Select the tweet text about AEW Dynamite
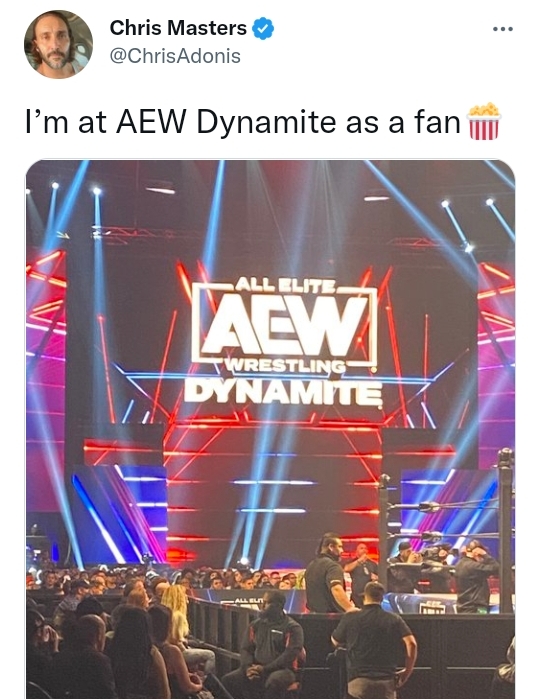 263,122
